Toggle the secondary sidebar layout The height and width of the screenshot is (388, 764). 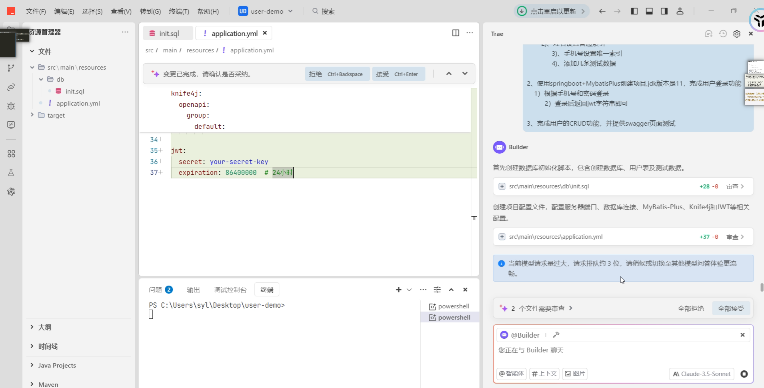pos(665,11)
